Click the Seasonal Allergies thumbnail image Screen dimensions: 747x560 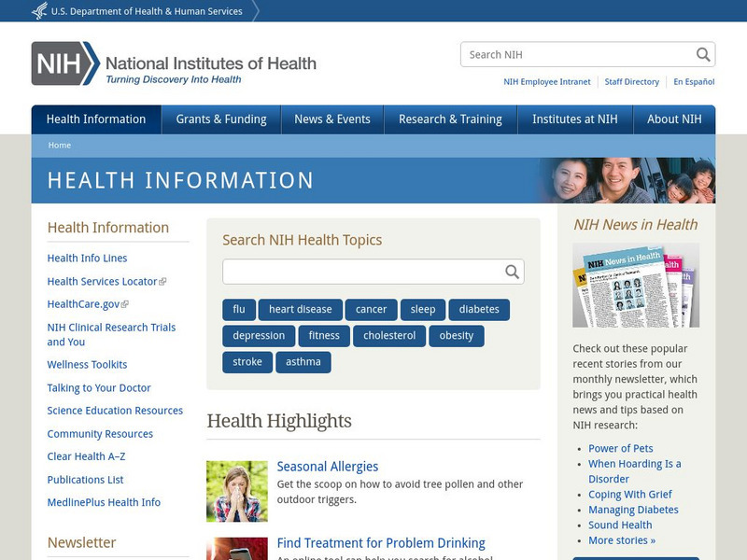click(237, 492)
